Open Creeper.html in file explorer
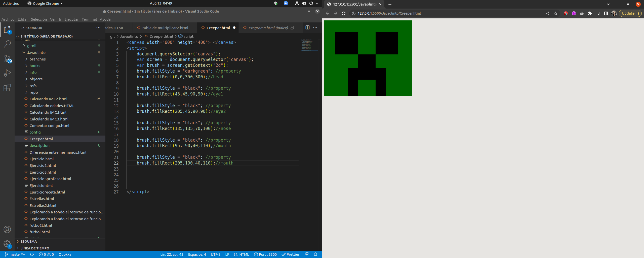Screen dimensions: 644x258 [60, 139]
